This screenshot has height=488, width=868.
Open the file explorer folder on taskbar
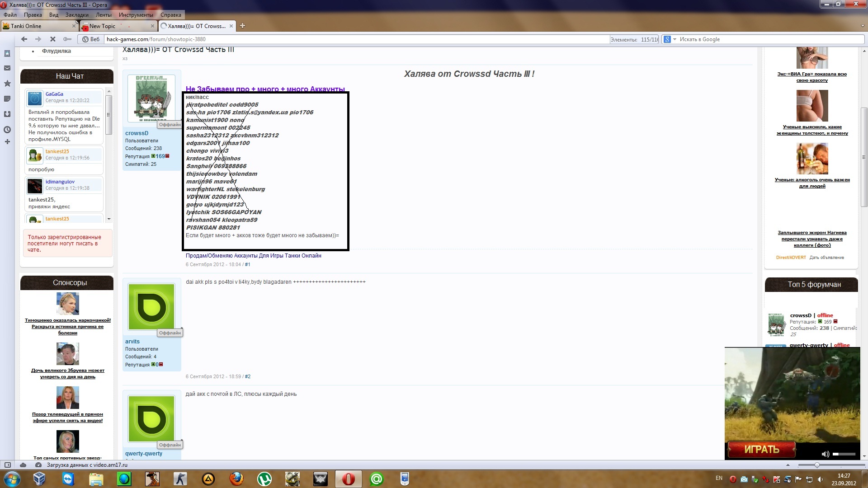pyautogui.click(x=96, y=479)
